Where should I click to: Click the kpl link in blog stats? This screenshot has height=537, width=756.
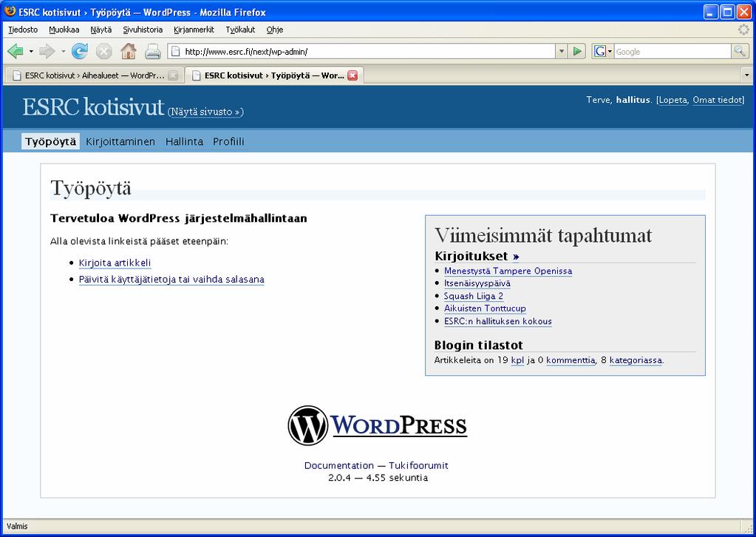517,360
